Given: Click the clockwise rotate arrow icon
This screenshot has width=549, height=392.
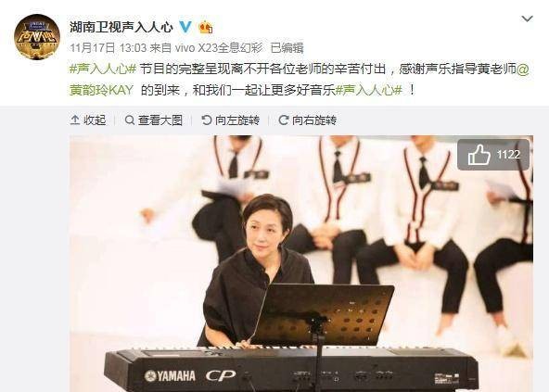Looking at the screenshot, I should (x=283, y=120).
